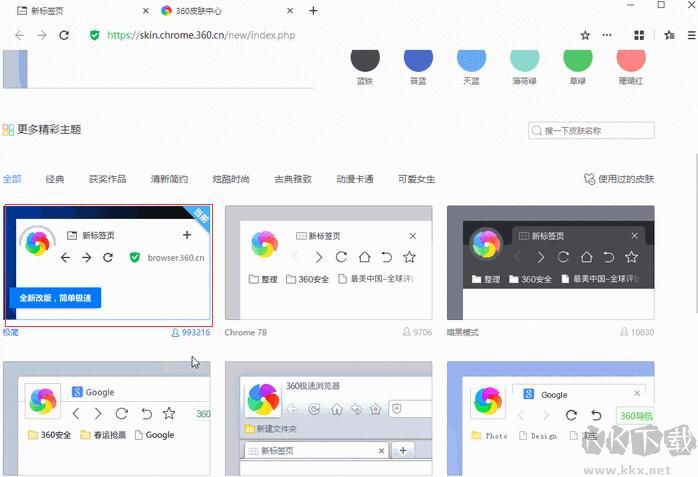Screen dimensions: 698x477
Task: Close the 新标签页 tab
Action: click(x=146, y=11)
